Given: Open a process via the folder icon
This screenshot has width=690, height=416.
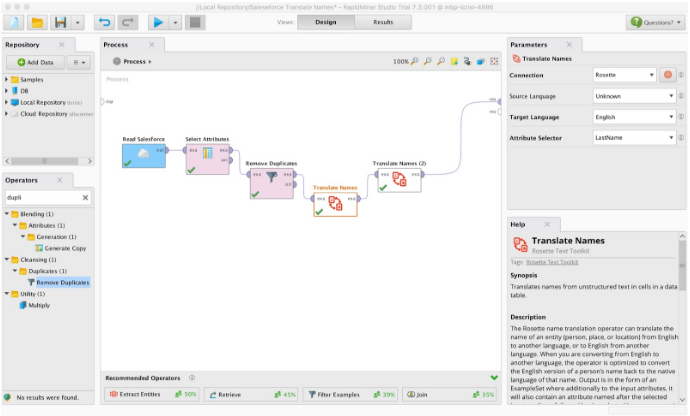Looking at the screenshot, I should (x=37, y=22).
